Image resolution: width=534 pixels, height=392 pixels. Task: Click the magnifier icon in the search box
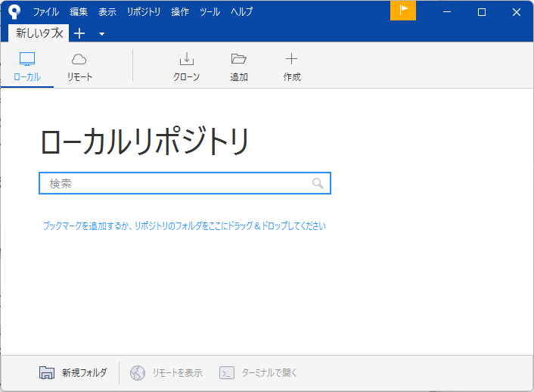pos(318,183)
